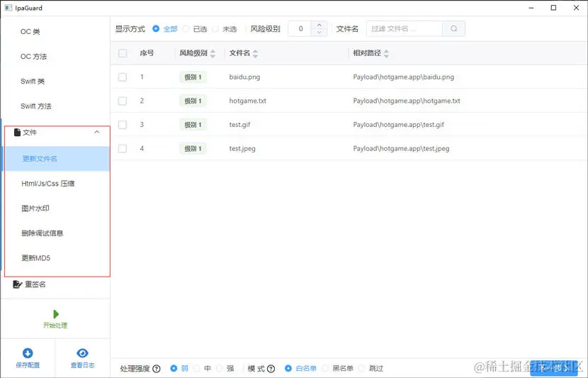Click the 级别 1 tag in test.jpeg row
The image size is (588, 378).
[x=193, y=148]
